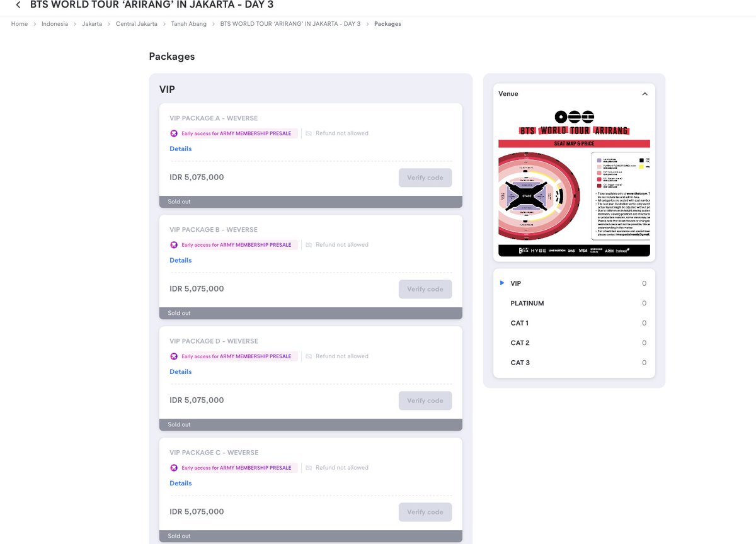Screen dimensions: 756x544
Task: Go to the Indonesia breadcrumb
Action: [55, 24]
